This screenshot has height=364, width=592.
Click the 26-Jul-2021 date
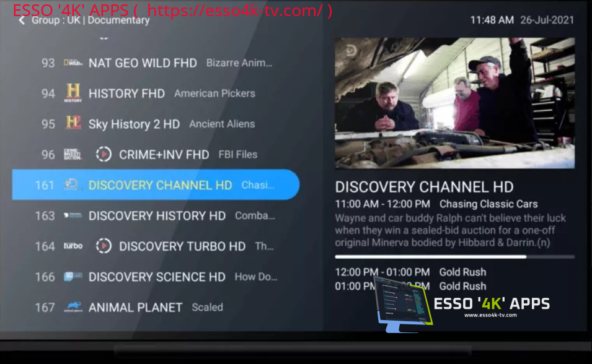(x=547, y=20)
